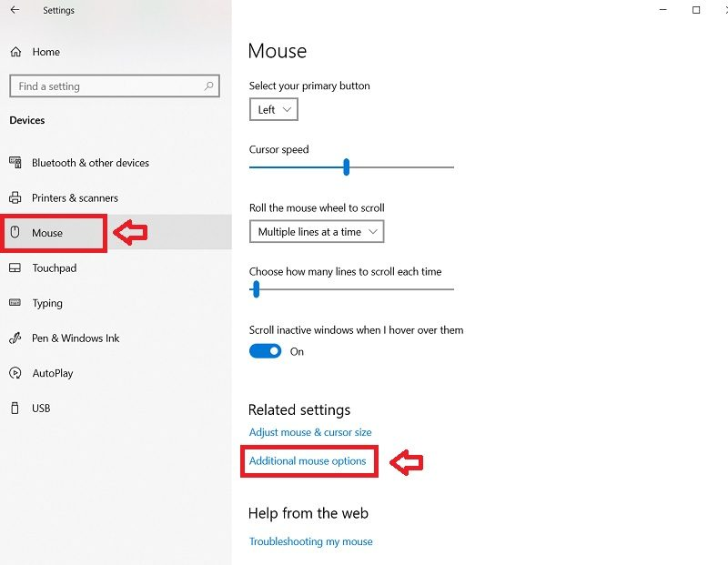This screenshot has width=728, height=565.
Task: Open Pen & Windows Ink icon
Action: coord(15,338)
